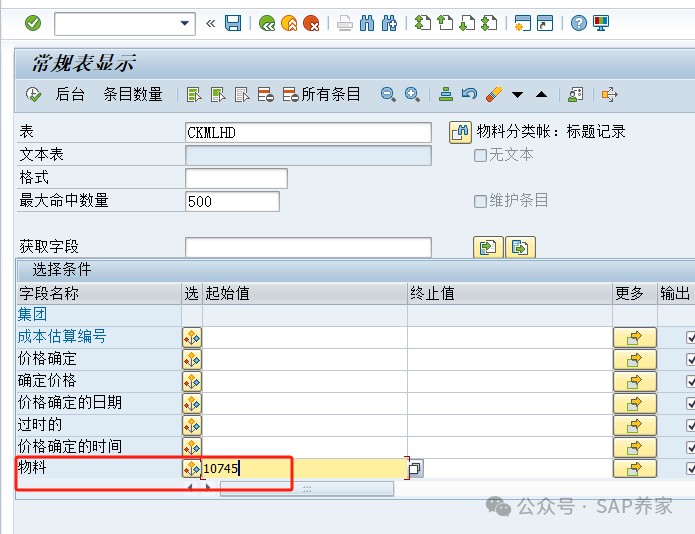Click the 最大命中数量 field showing 500
The height and width of the screenshot is (534, 695).
(232, 201)
